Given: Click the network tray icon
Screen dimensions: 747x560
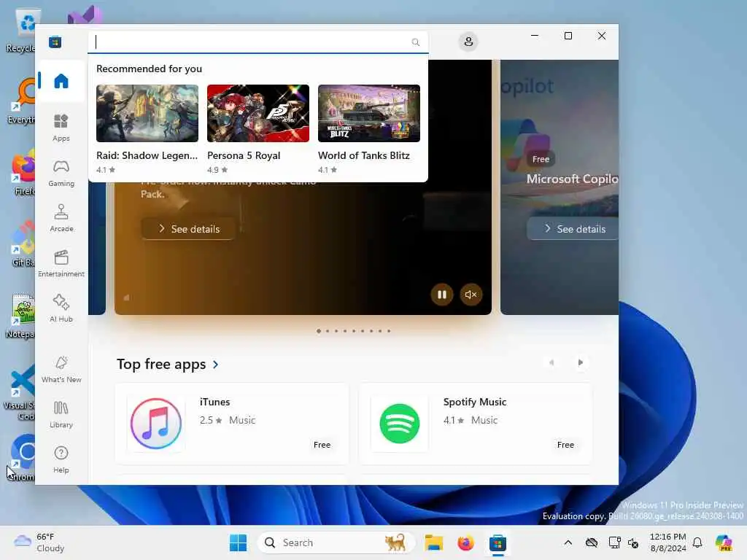Looking at the screenshot, I should (x=614, y=542).
